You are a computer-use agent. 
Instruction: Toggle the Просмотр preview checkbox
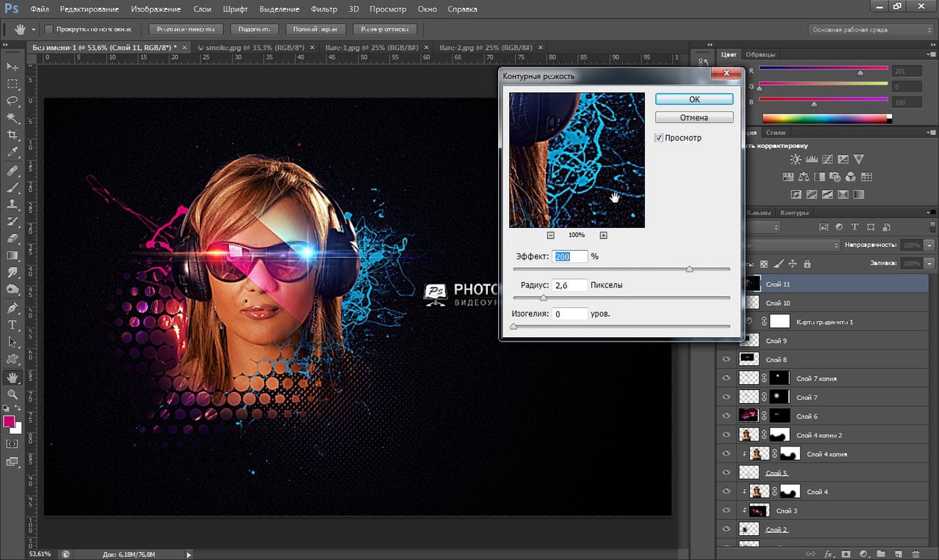coord(659,138)
